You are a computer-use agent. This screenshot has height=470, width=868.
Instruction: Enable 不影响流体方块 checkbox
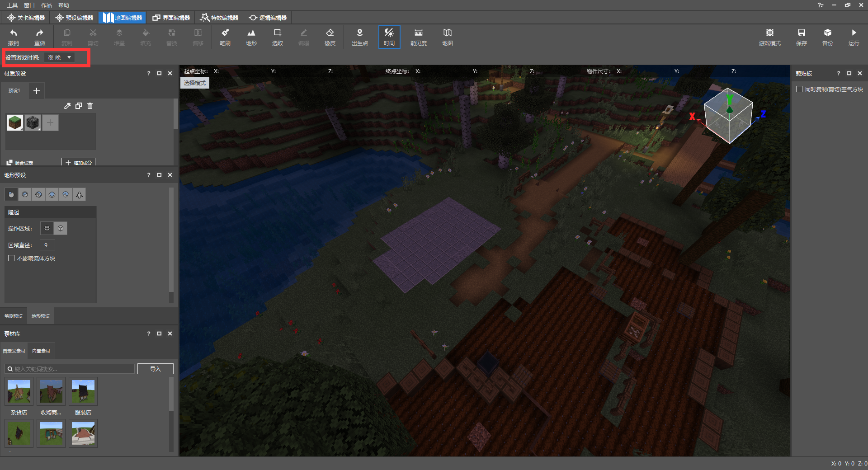tap(11, 258)
